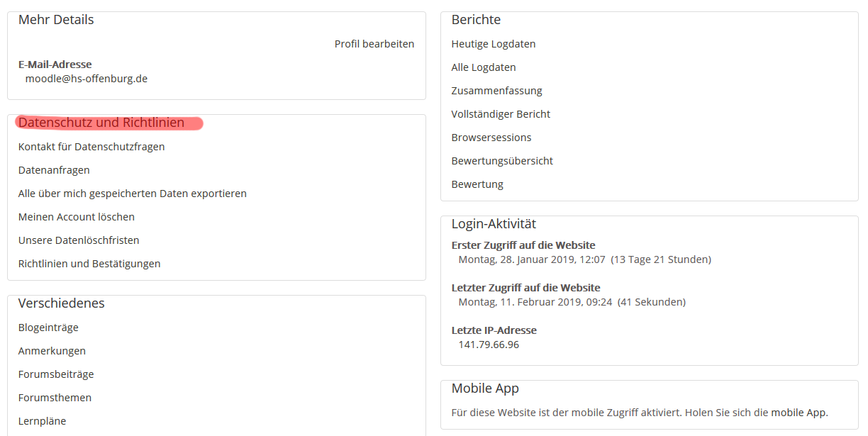Screen dimensions: 868x436
Task: Follow the mobile App link
Action: (x=799, y=413)
